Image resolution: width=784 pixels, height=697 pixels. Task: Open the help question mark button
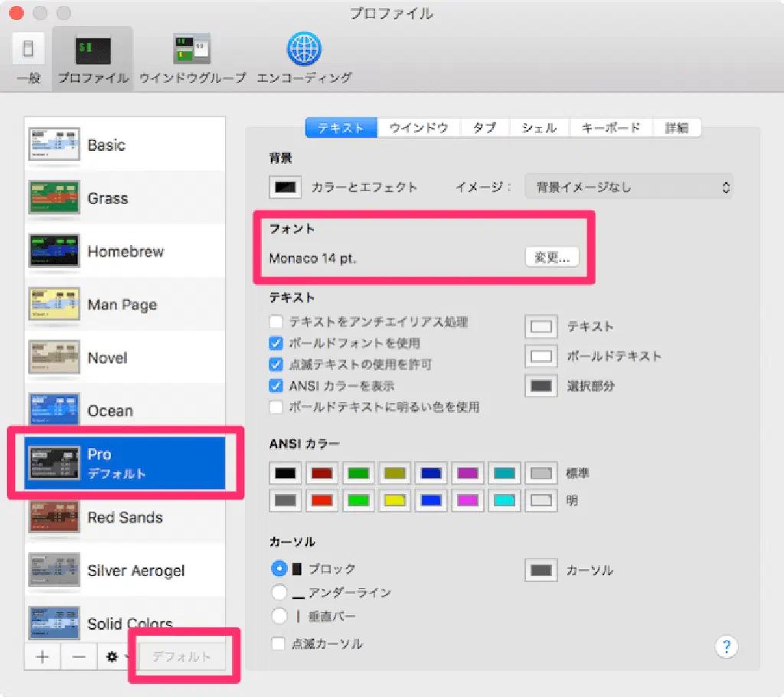pyautogui.click(x=726, y=646)
